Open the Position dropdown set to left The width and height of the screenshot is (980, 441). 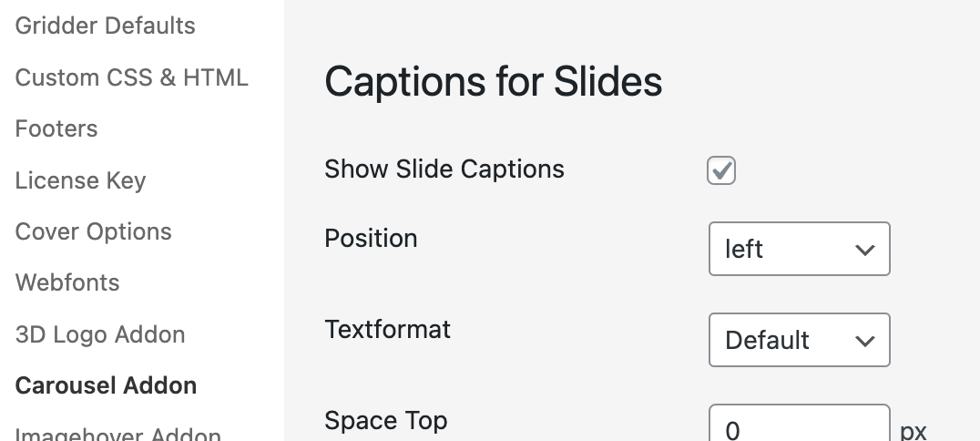pyautogui.click(x=798, y=249)
